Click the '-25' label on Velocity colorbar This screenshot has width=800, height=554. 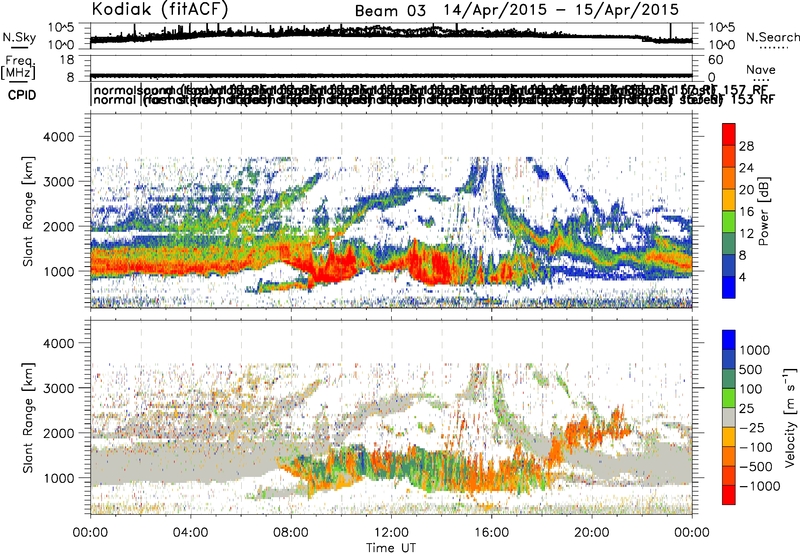tap(752, 427)
